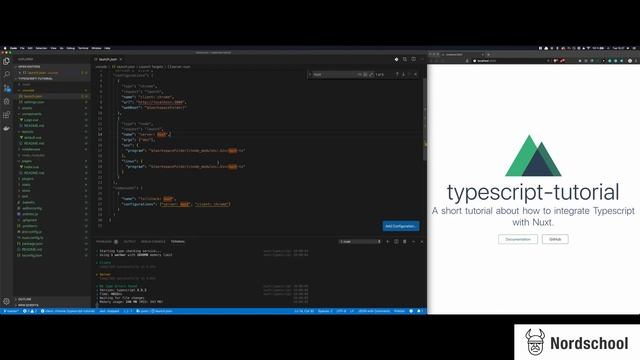Viewport: 640px width, 360px height.
Task: Close the find widget
Action: 416,74
